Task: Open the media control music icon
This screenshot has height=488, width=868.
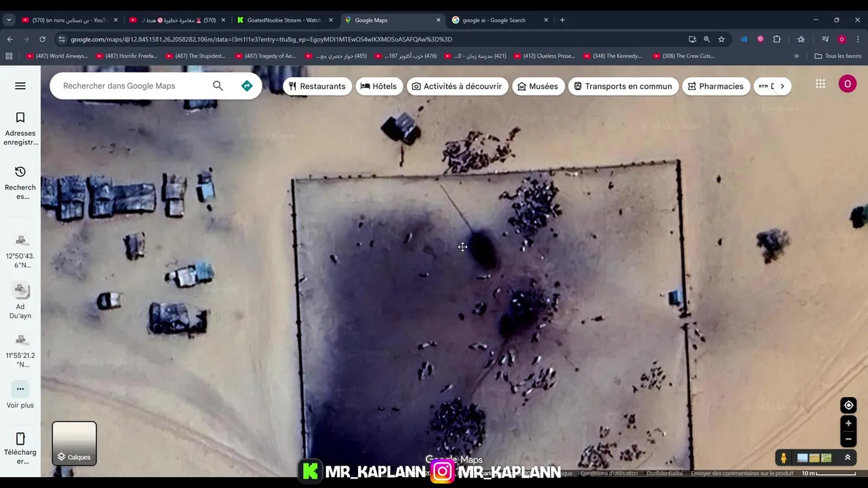Action: coord(825,39)
